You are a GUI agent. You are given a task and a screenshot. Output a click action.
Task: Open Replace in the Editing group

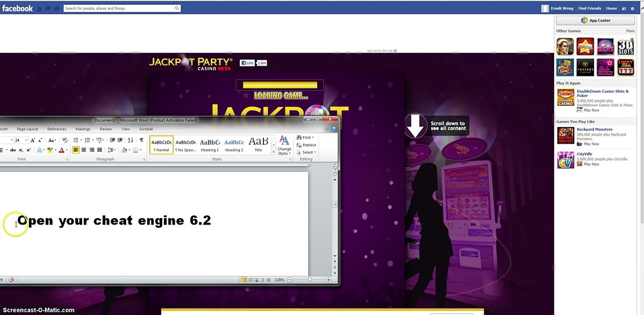click(x=306, y=145)
